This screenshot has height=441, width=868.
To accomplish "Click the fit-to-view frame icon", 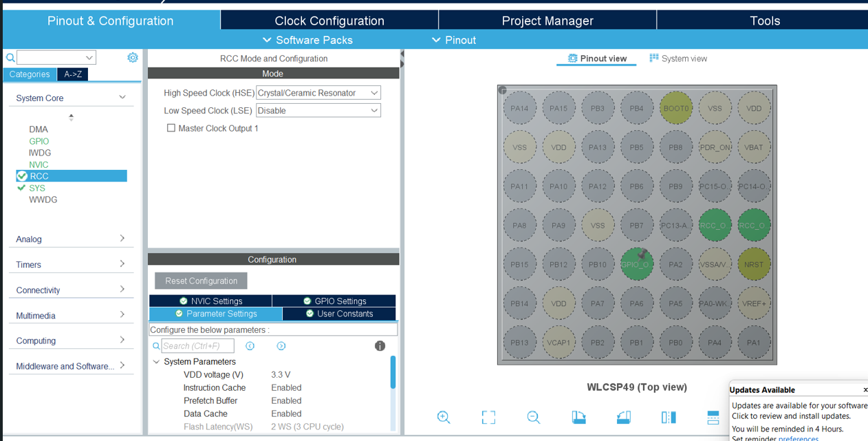I will click(488, 417).
